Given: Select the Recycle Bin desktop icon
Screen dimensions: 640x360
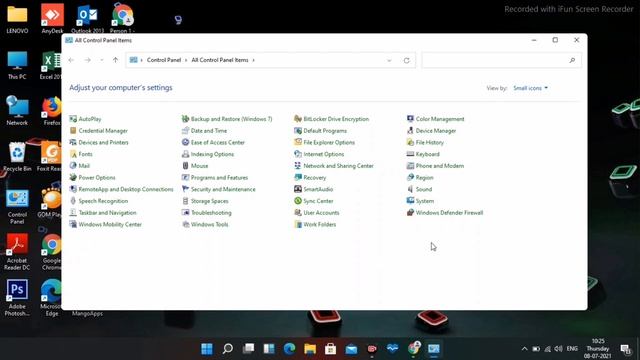Looking at the screenshot, I should coord(17,156).
